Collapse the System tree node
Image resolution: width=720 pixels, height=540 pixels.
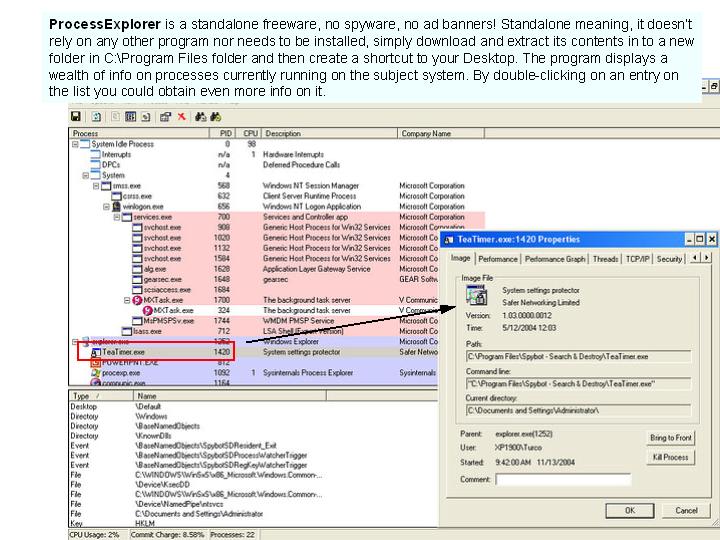tap(85, 175)
